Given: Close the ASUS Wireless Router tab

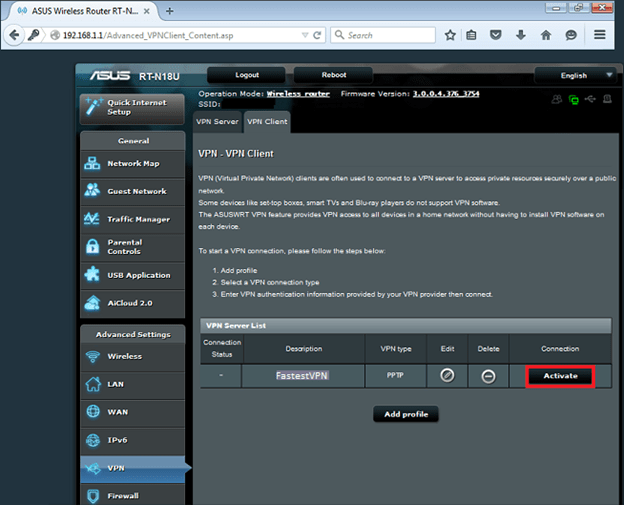Looking at the screenshot, I should click(146, 11).
